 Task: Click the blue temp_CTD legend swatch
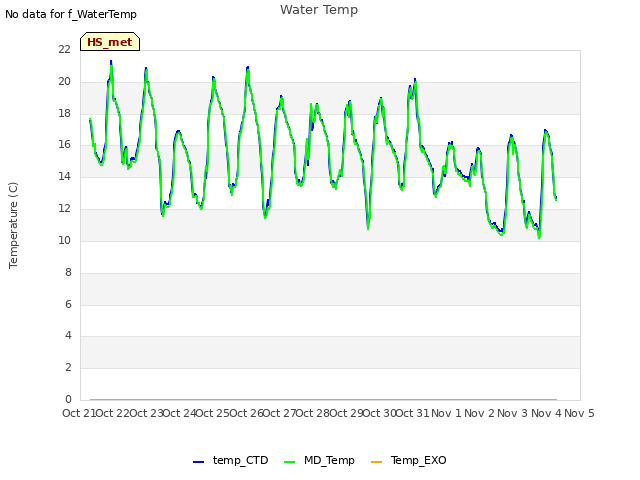[198, 462]
